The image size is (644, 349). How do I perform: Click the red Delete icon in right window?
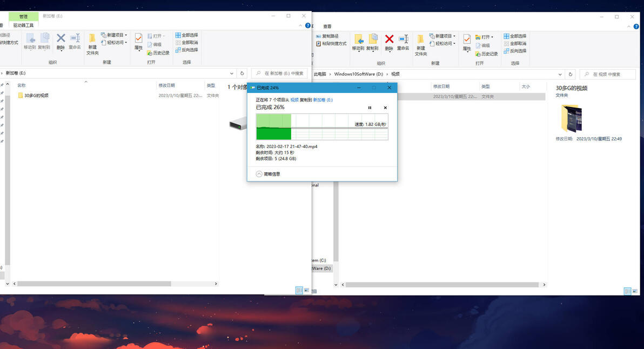coord(389,42)
